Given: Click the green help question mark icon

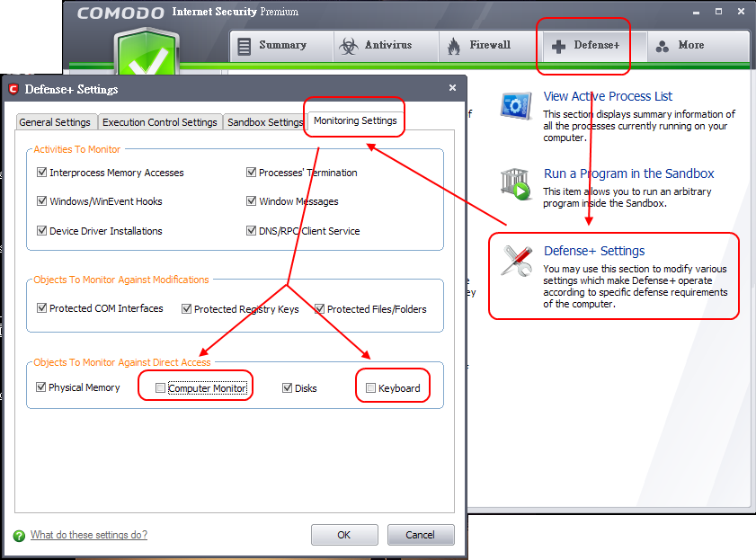Looking at the screenshot, I should click(x=19, y=536).
